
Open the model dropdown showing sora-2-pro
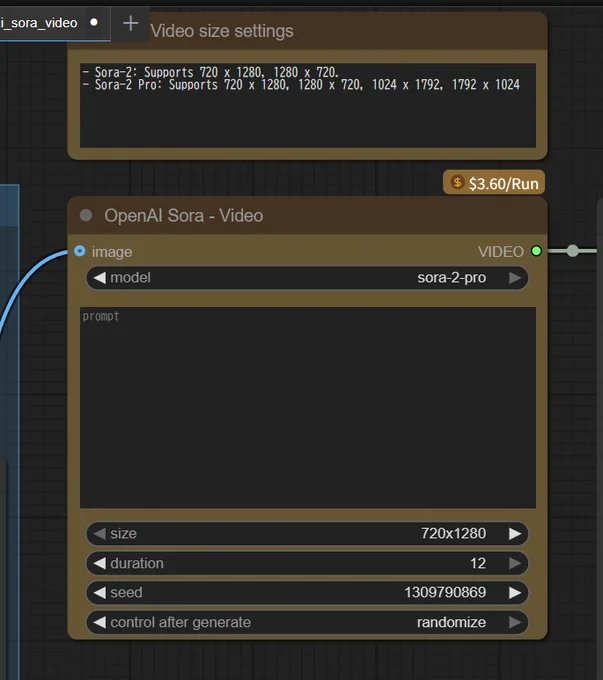[307, 278]
